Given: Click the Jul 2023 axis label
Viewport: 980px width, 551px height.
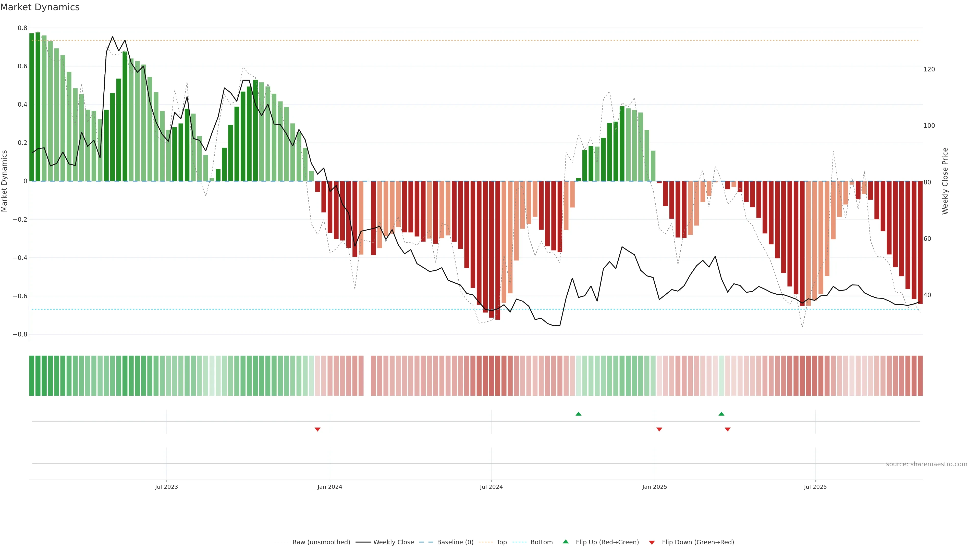Looking at the screenshot, I should [166, 487].
